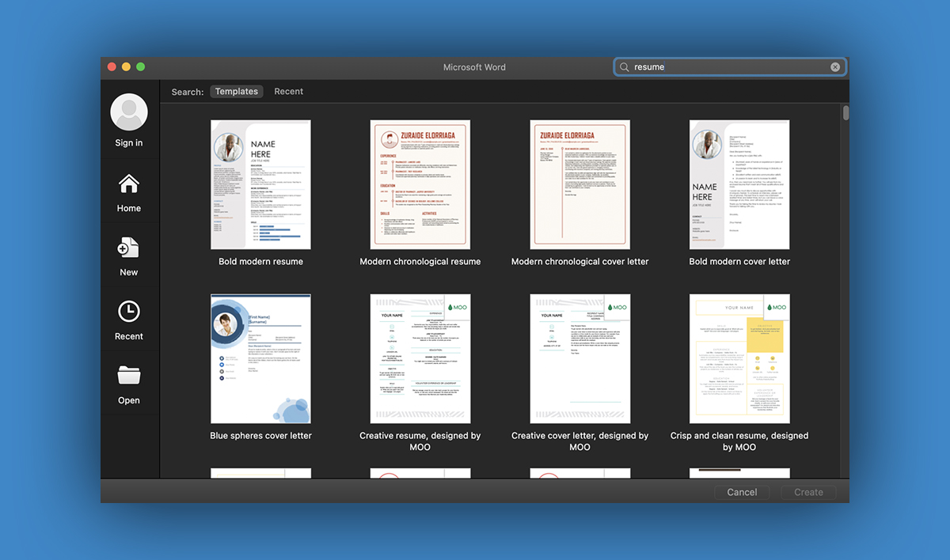950x560 pixels.
Task: Select the Open folder icon
Action: (x=128, y=376)
